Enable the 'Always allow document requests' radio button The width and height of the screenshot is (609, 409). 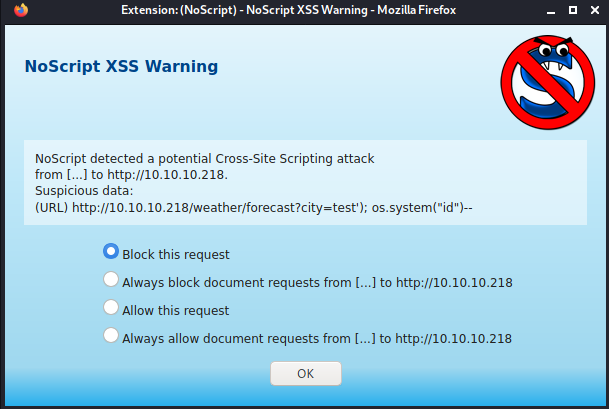tap(111, 335)
